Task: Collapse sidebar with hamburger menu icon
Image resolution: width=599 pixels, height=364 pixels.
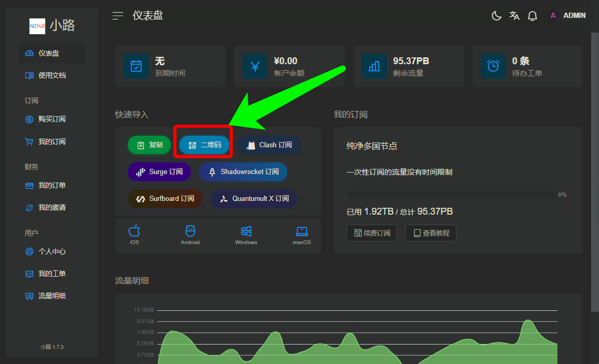Action: 118,16
